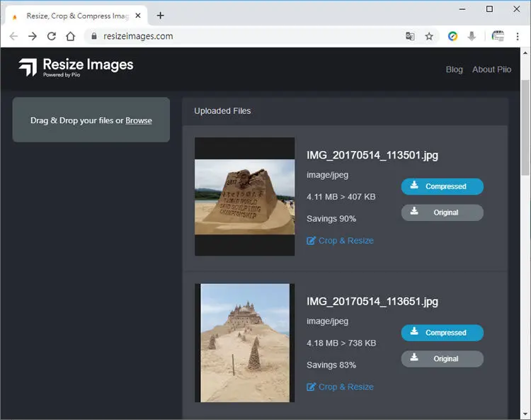Download Compressed version of IMG_20170514_113651.jpg
The height and width of the screenshot is (420, 531).
442,333
